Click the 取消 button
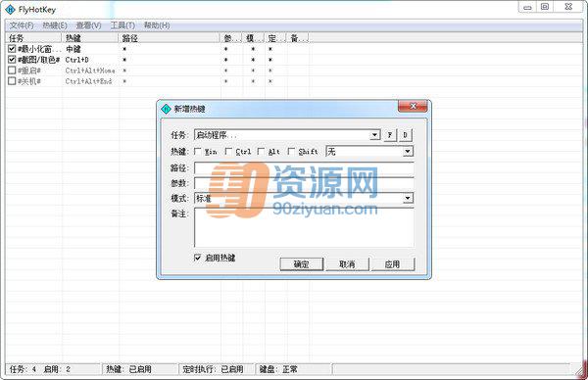The image size is (588, 380). 347,264
